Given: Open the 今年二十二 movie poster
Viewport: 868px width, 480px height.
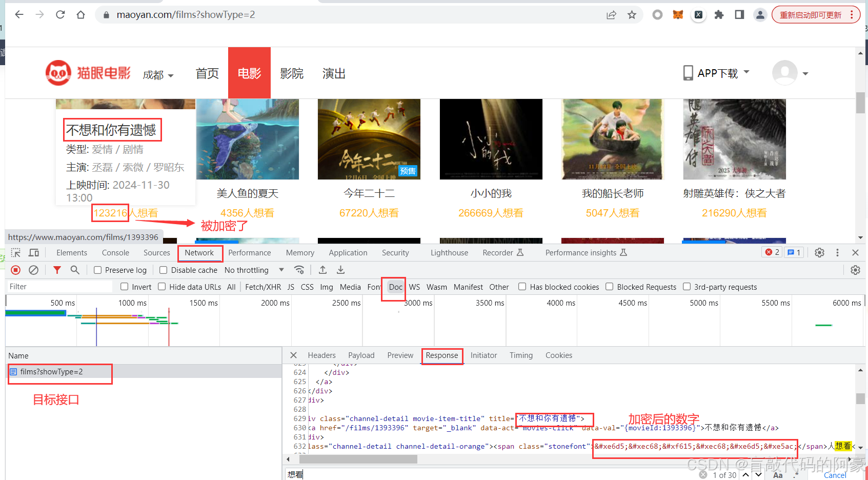Looking at the screenshot, I should (369, 139).
